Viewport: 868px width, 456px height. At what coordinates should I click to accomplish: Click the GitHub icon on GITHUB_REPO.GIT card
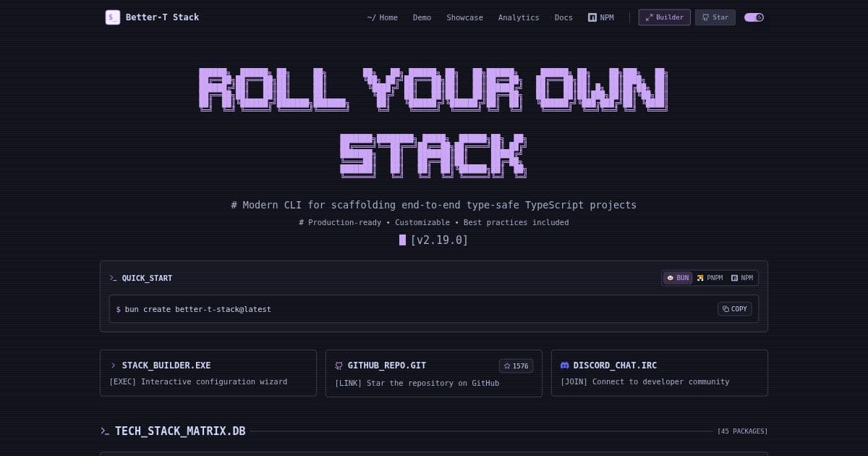tap(339, 366)
